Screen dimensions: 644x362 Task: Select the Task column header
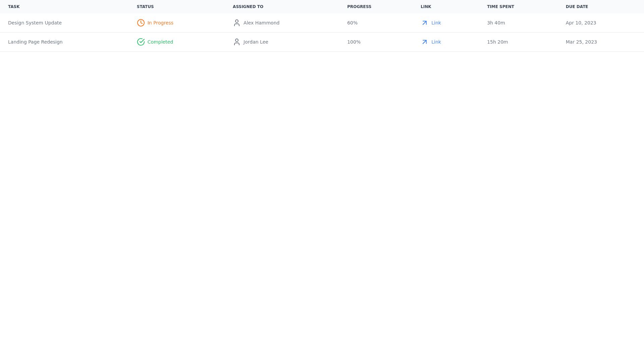click(x=14, y=7)
